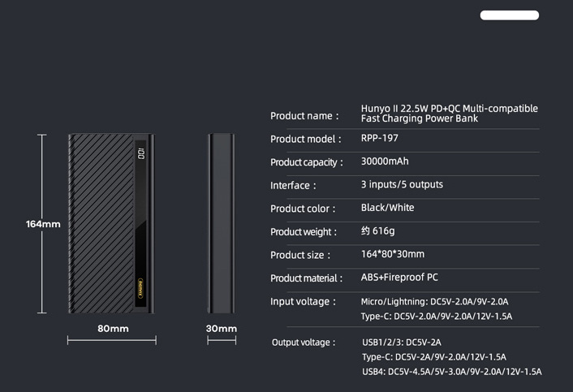Click the white pill button at top right
Image resolution: width=573 pixels, height=392 pixels.
[x=510, y=15]
